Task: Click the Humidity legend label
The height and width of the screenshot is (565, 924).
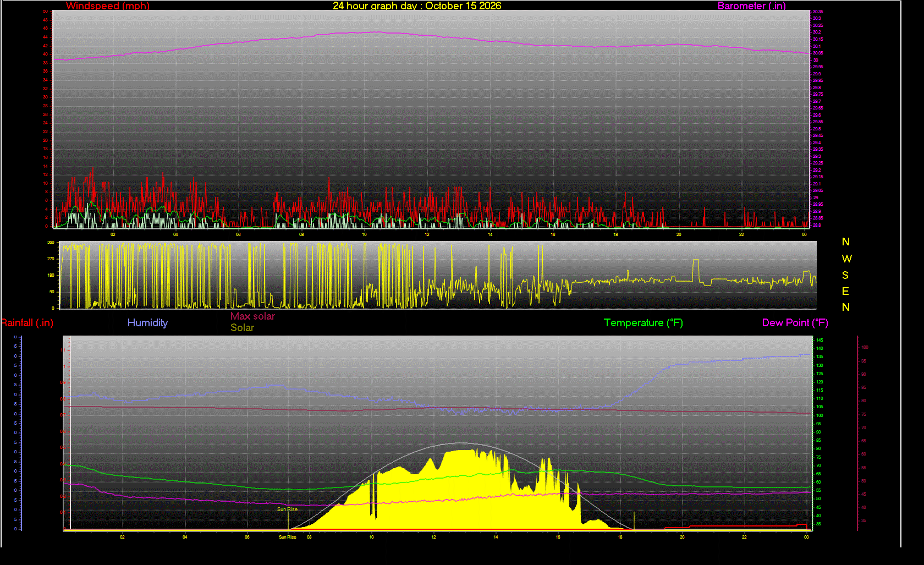Action: point(147,323)
